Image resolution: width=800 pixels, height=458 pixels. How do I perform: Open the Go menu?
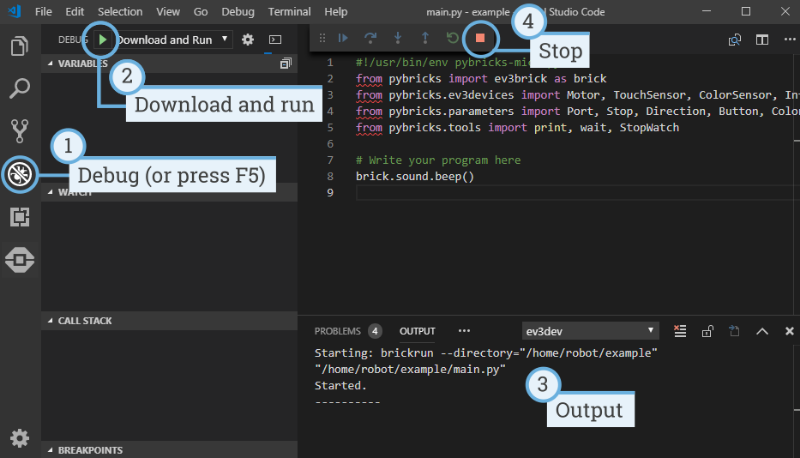tap(201, 12)
